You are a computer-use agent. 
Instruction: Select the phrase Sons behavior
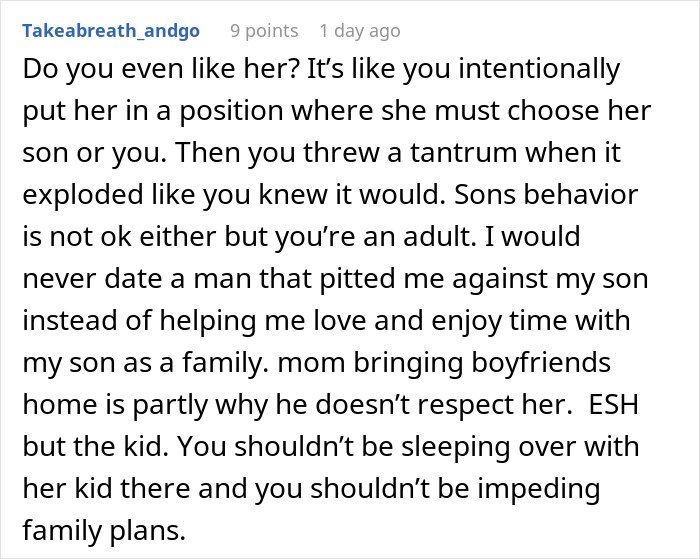546,195
